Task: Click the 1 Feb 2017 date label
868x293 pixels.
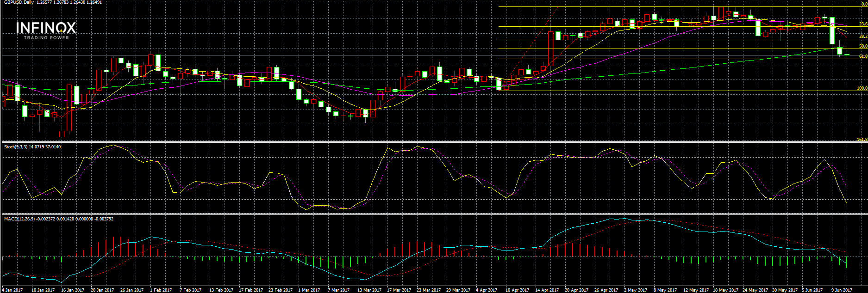Action: [161, 290]
